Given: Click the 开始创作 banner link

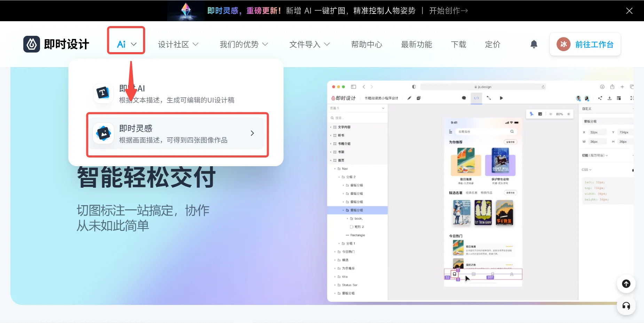Looking at the screenshot, I should click(448, 10).
